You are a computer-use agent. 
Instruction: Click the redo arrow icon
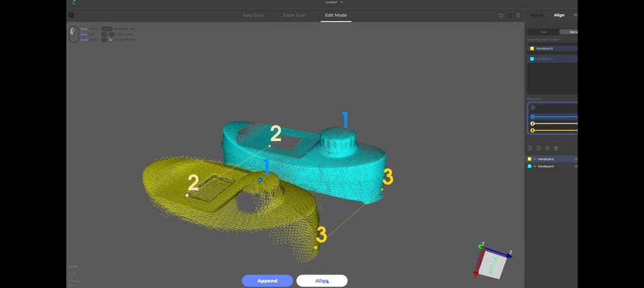point(510,15)
